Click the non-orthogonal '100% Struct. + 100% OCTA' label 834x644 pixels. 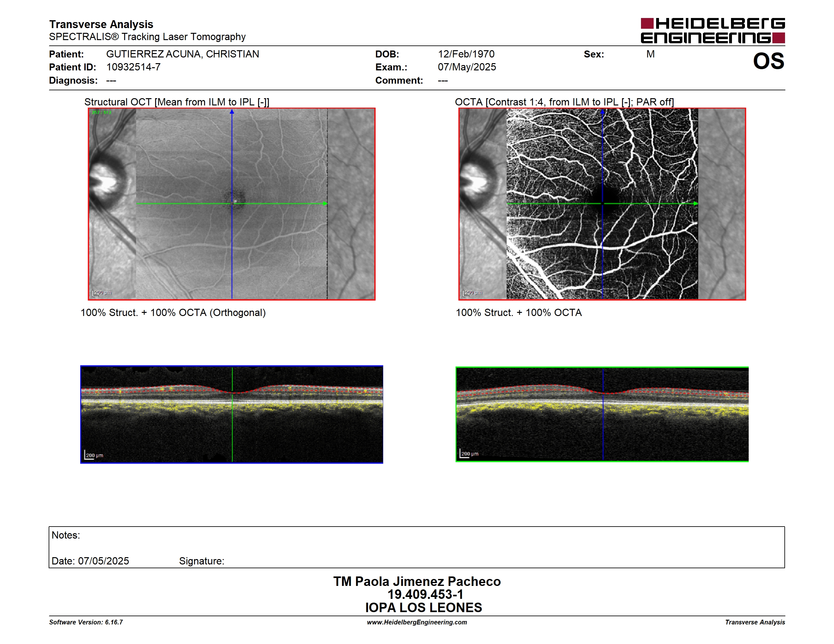[519, 313]
